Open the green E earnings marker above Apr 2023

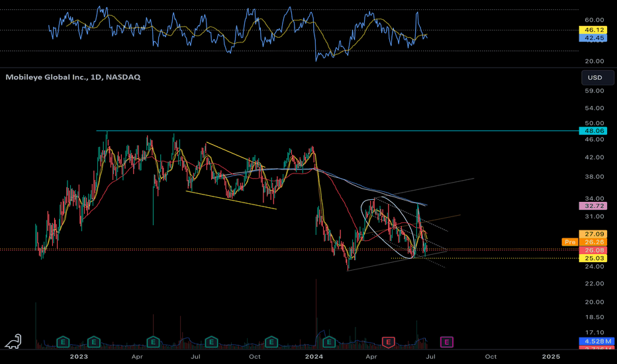(x=153, y=342)
